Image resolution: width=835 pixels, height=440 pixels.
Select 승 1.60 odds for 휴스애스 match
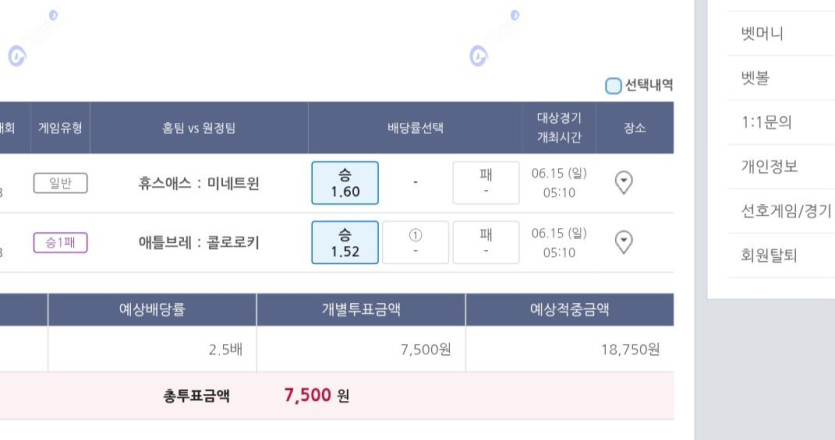345,183
